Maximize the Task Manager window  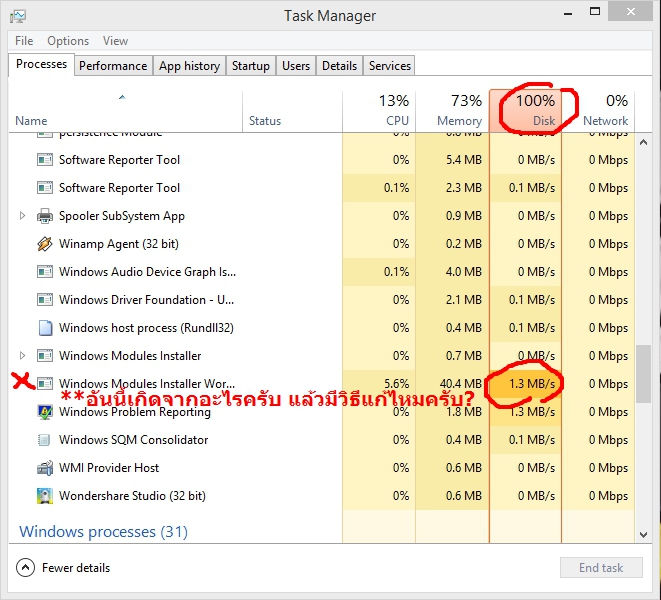click(595, 12)
